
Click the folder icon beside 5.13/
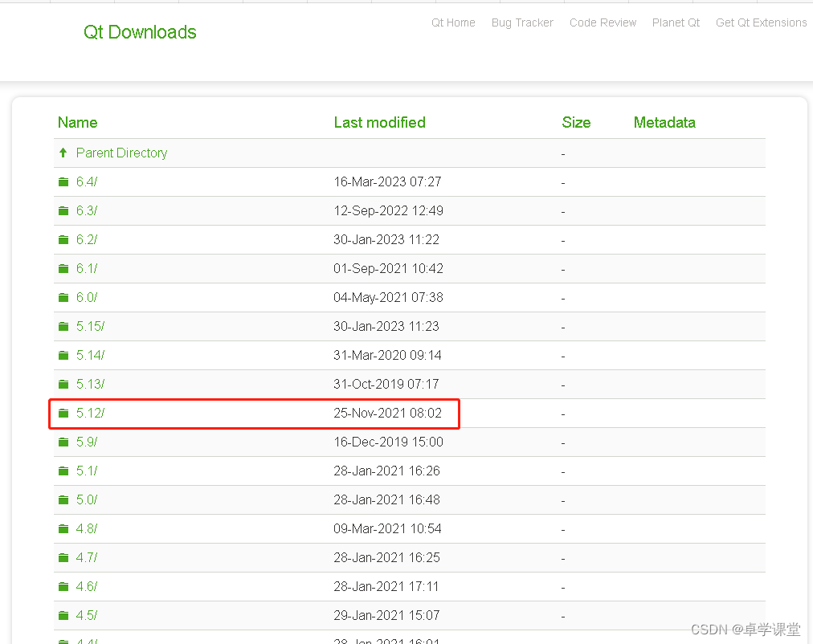point(63,385)
